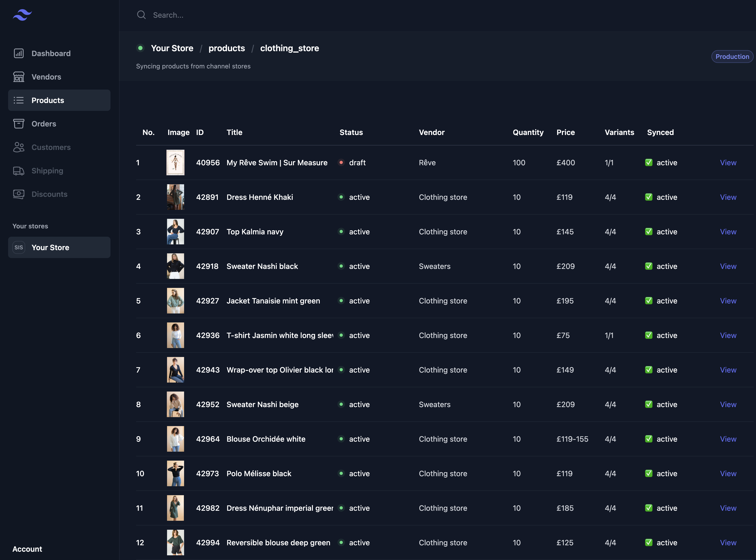
Task: Click the Discounts banknote icon
Action: coord(19,194)
